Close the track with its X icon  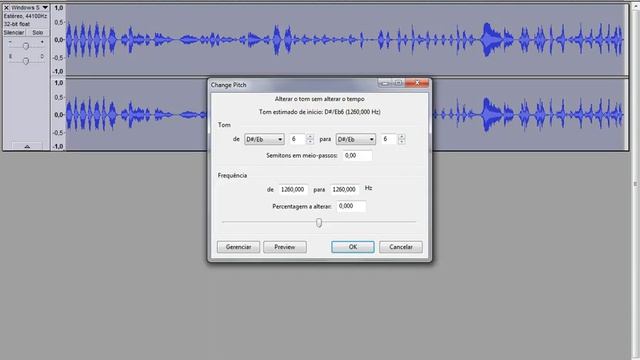pyautogui.click(x=7, y=7)
